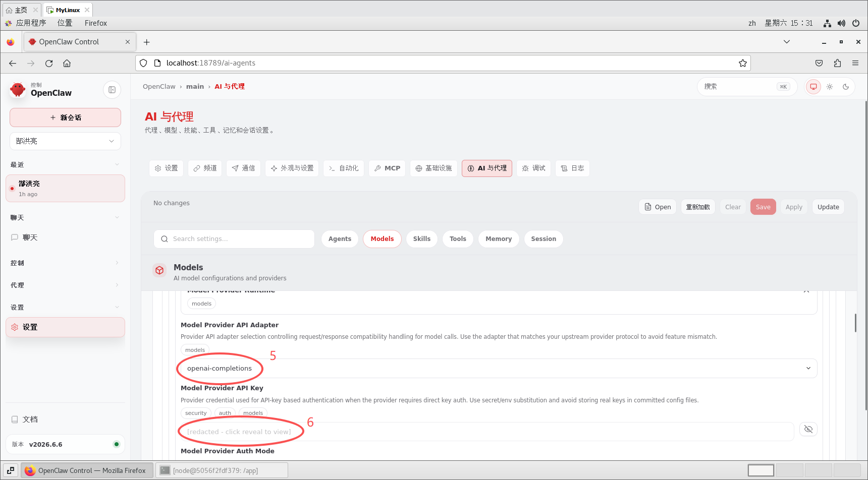868x480 pixels.
Task: Reveal the redacted API key value
Action: 808,429
